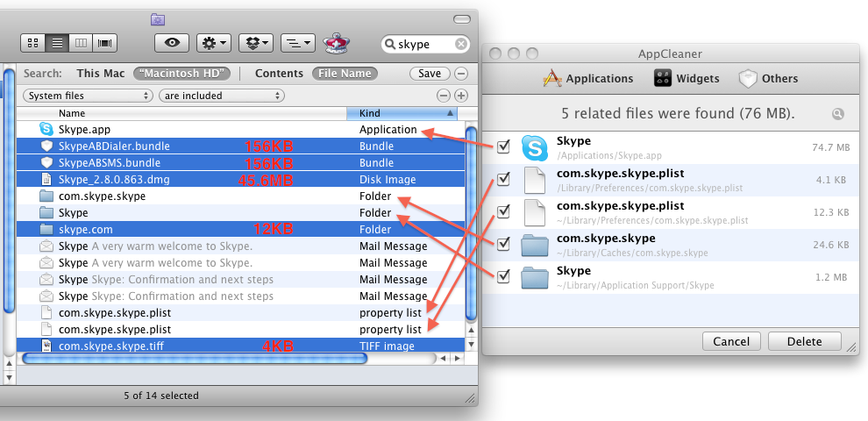Click the vertical scrollbar of results list
This screenshot has width=868, height=421.
point(471,224)
